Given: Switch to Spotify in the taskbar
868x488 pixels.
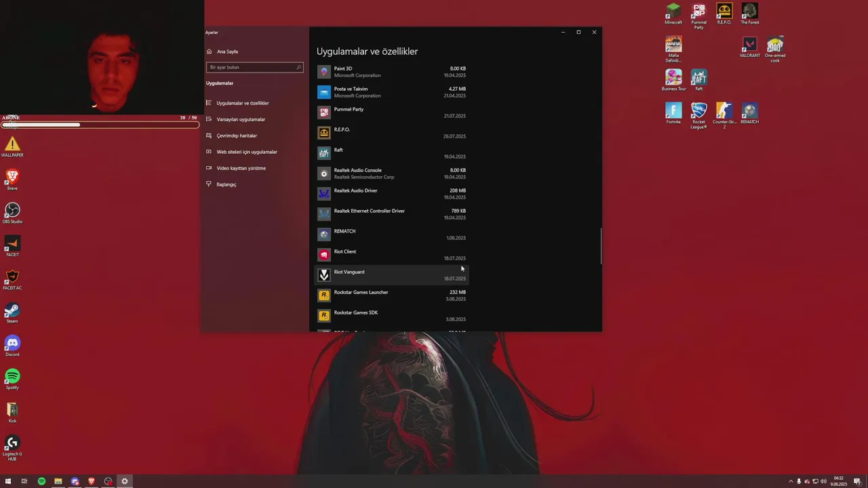Looking at the screenshot, I should [41, 481].
